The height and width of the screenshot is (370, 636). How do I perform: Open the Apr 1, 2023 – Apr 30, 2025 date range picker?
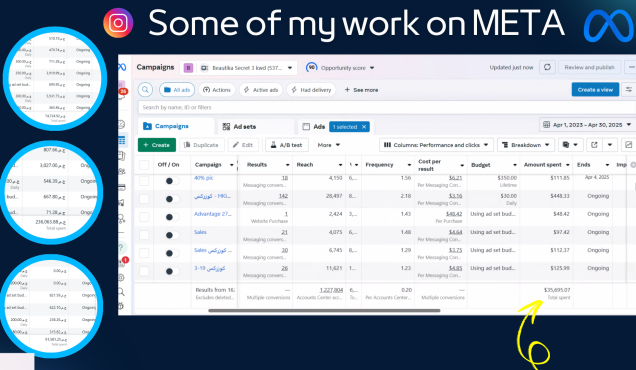click(587, 125)
